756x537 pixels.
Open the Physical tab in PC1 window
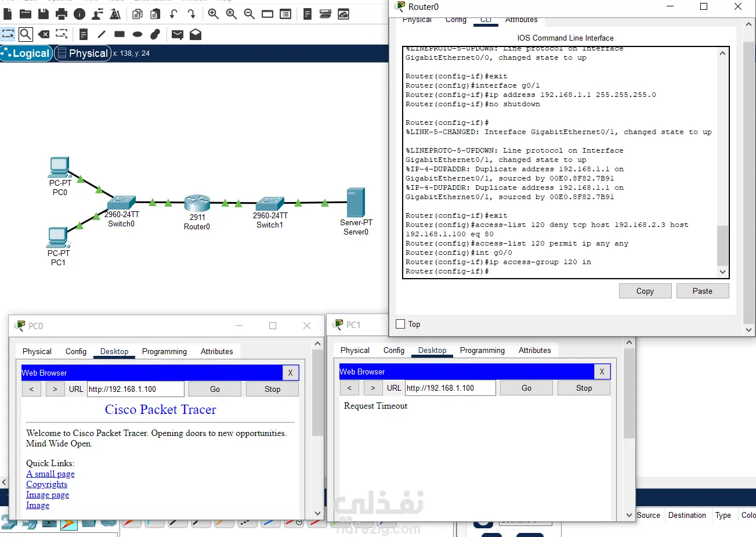(355, 350)
